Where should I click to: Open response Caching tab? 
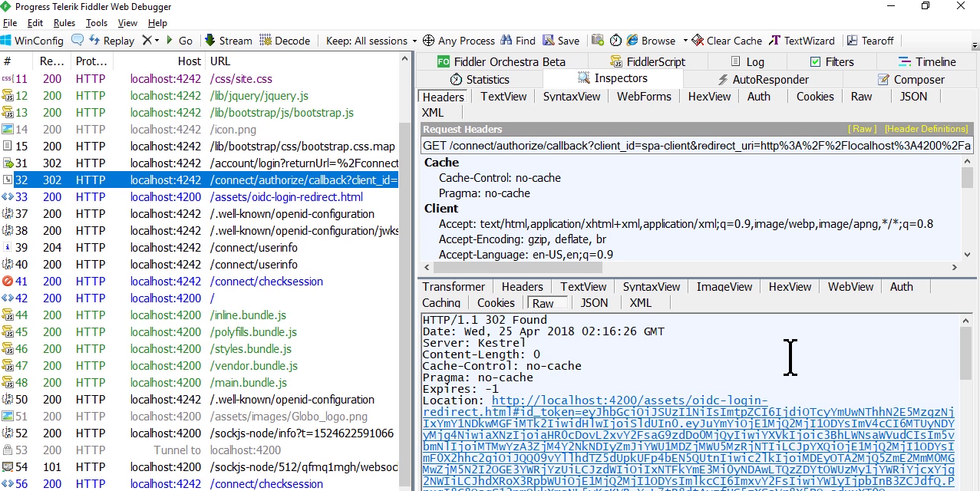(441, 303)
